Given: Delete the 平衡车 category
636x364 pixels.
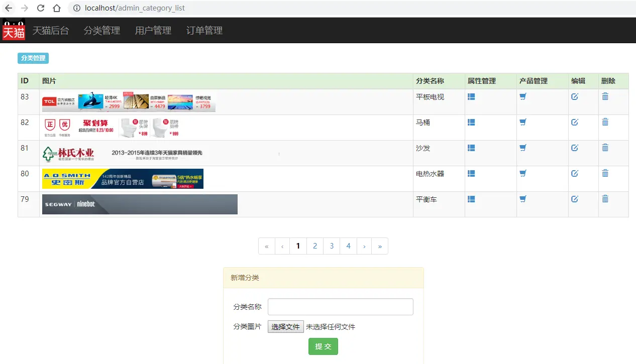Looking at the screenshot, I should [605, 199].
